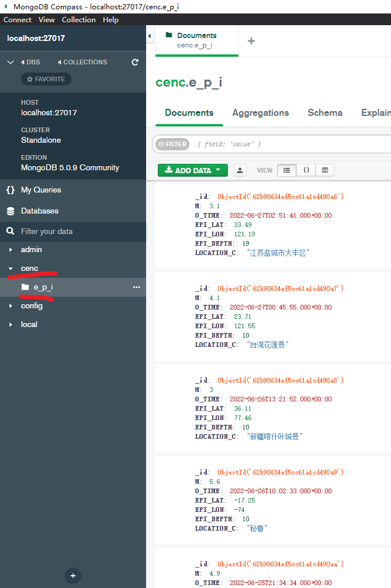Click the FILTER info badge
Viewport: 391px width, 588px height.
172,144
